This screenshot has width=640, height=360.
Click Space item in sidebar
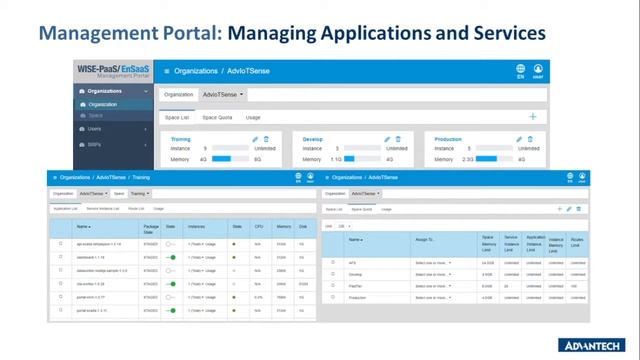point(96,116)
